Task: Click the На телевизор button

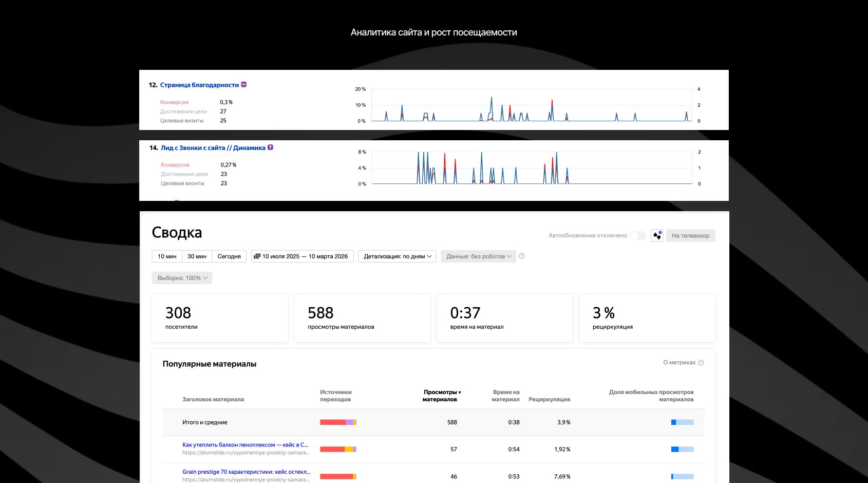Action: (691, 236)
